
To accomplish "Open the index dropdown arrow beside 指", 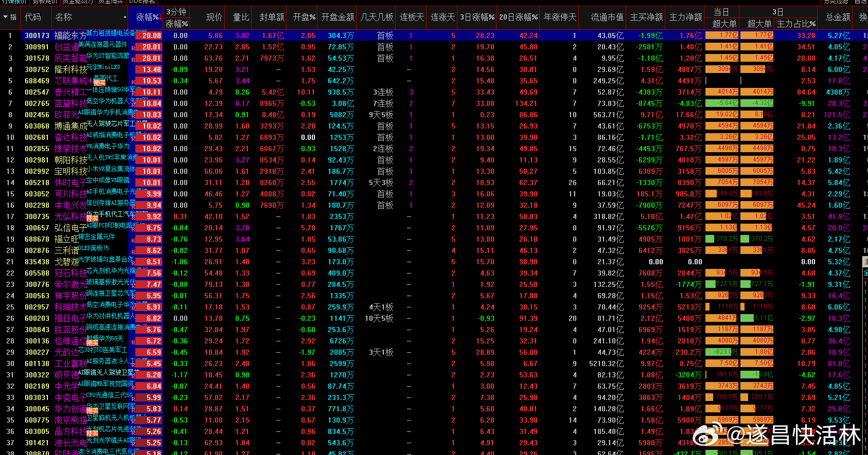I will tap(5, 17).
